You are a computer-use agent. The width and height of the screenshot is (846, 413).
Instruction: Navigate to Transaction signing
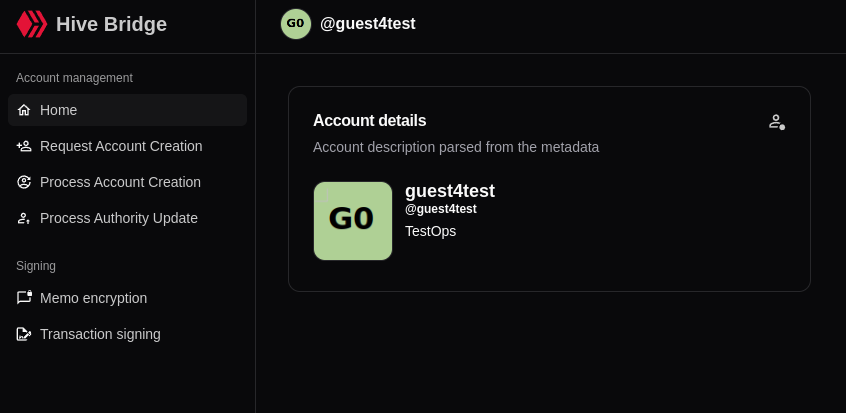click(127, 334)
